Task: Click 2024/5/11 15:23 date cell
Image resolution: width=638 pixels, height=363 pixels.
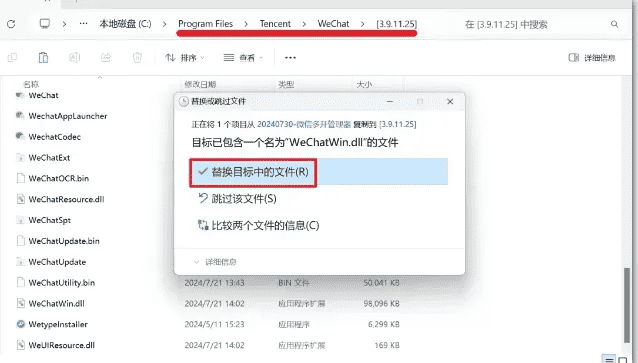Action: pos(214,324)
